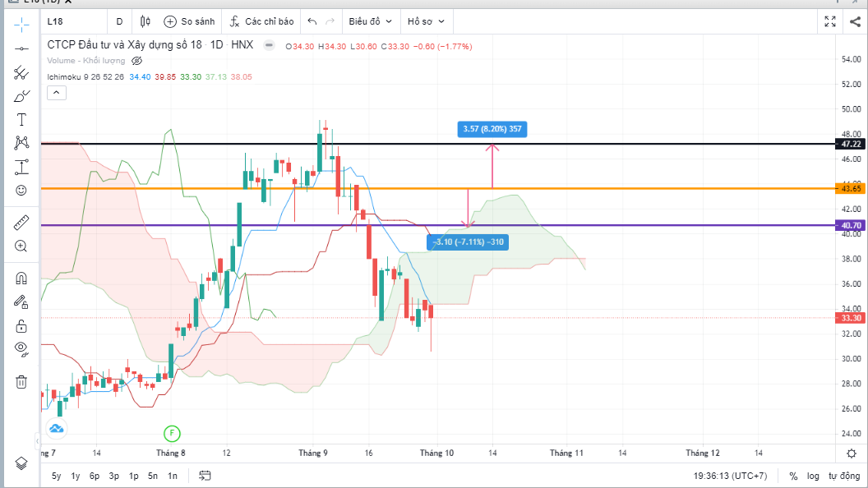
Task: Undo the last chart action
Action: tap(312, 21)
